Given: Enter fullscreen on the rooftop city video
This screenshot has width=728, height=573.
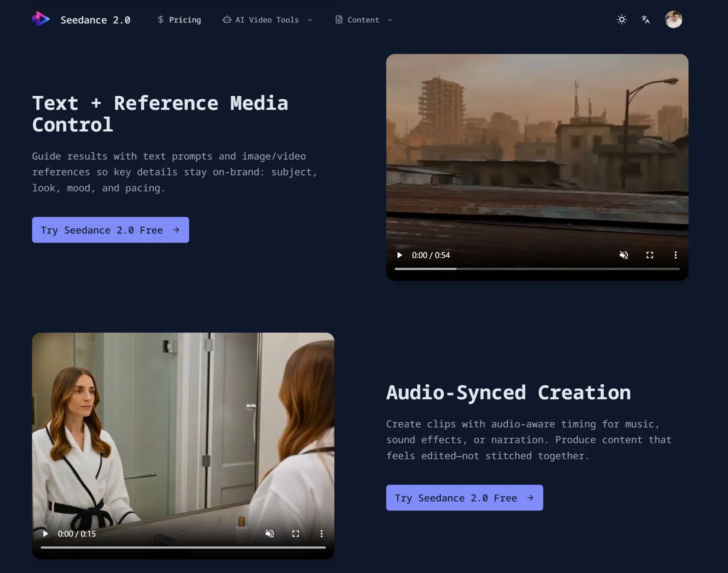Looking at the screenshot, I should click(650, 255).
